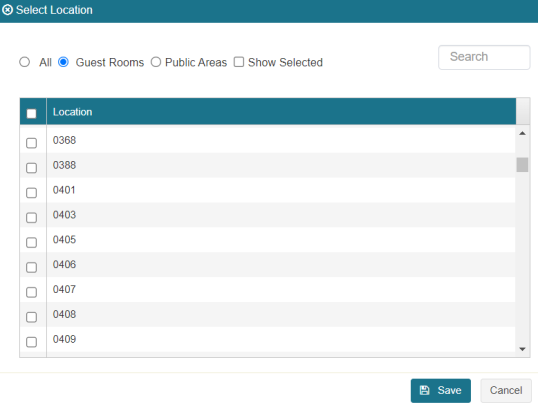This screenshot has width=538, height=407.
Task: Focus the Search input field
Action: pyautogui.click(x=484, y=57)
